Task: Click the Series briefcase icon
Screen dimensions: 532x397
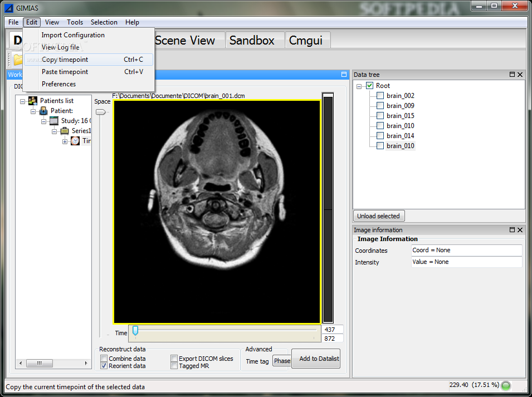Action: [x=65, y=131]
